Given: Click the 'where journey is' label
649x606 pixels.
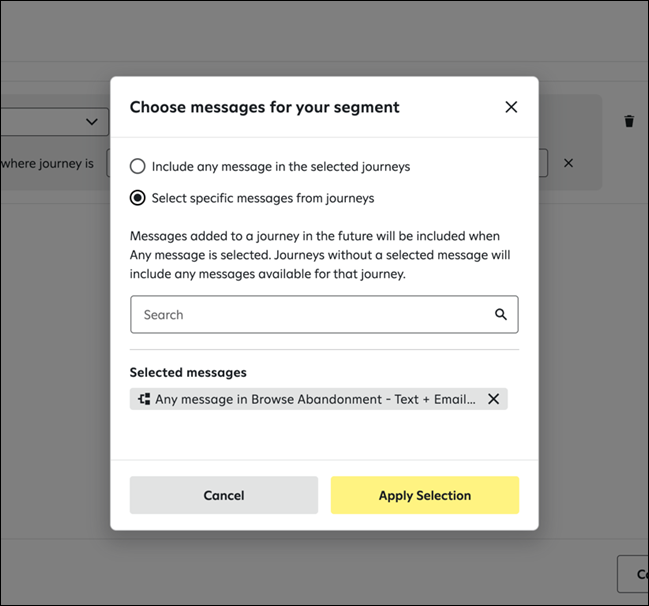Looking at the screenshot, I should pyautogui.click(x=47, y=164).
